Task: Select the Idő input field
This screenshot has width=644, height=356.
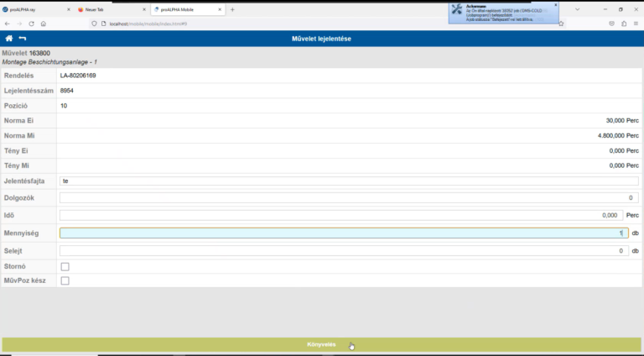Action: (x=344, y=215)
